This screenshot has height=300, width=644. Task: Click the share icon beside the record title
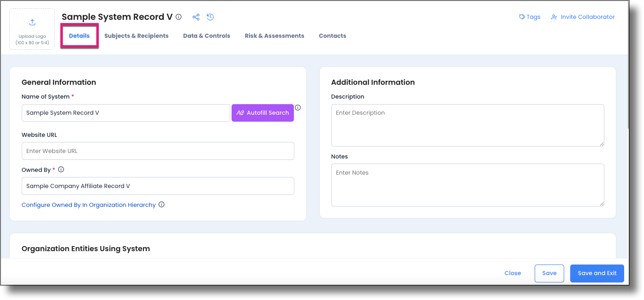(196, 17)
